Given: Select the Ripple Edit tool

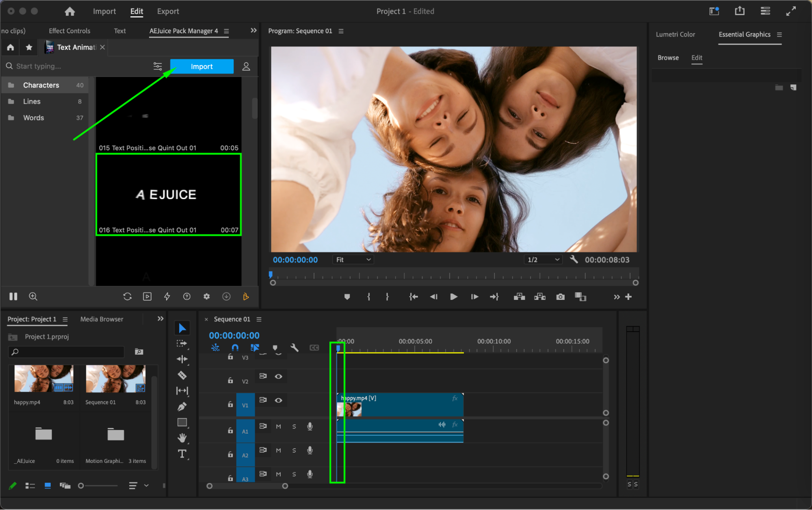Looking at the screenshot, I should click(182, 359).
